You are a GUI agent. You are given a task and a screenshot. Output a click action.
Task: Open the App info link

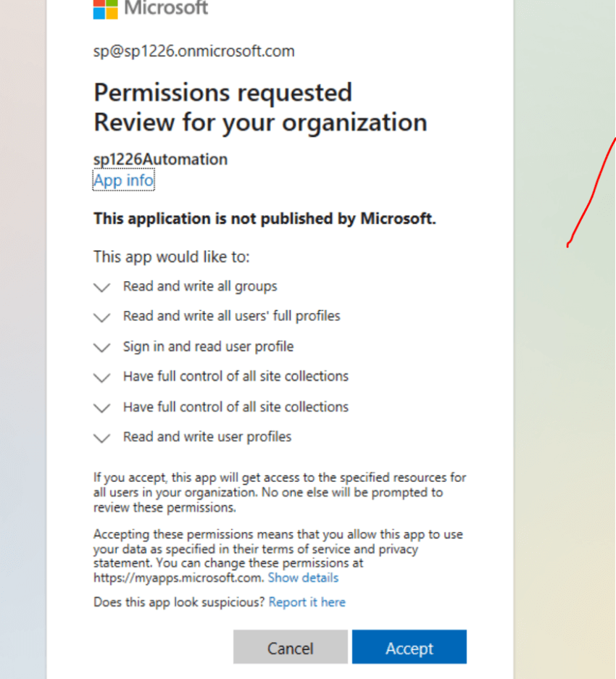point(123,180)
